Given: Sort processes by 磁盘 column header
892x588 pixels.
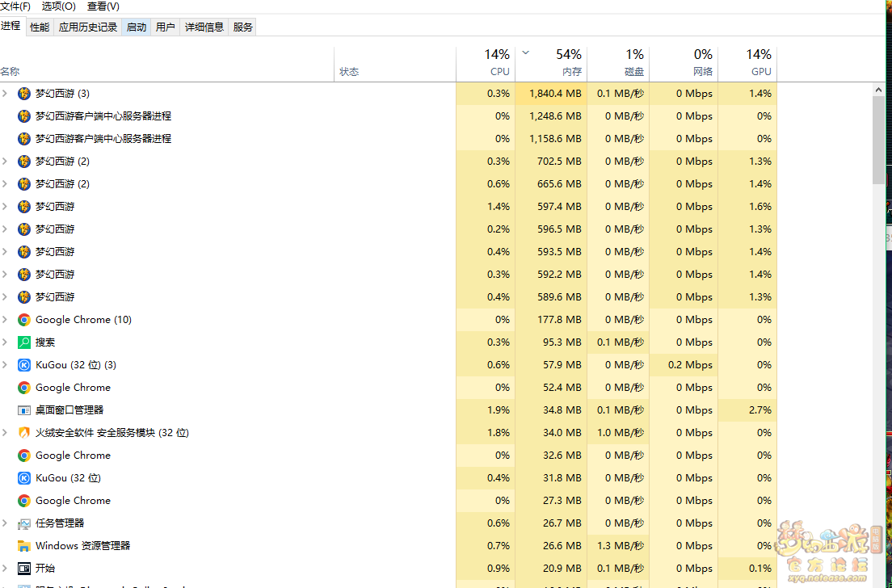Looking at the screenshot, I should pyautogui.click(x=618, y=65).
